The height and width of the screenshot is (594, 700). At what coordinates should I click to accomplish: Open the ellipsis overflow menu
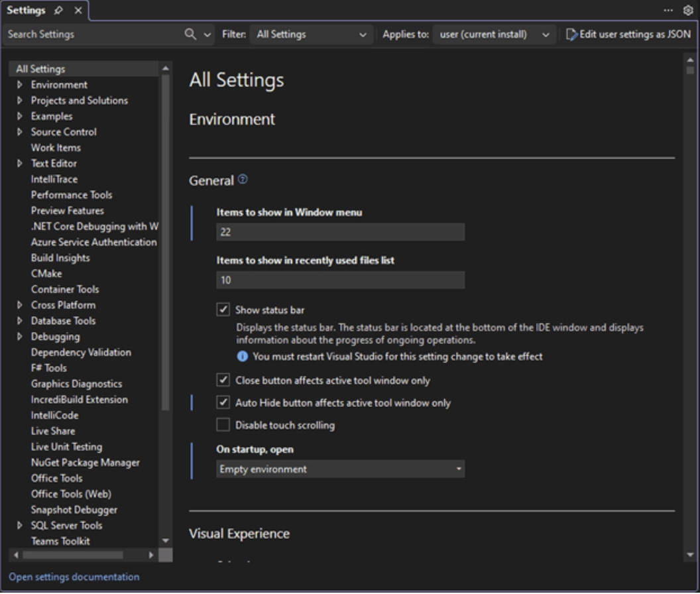point(668,11)
